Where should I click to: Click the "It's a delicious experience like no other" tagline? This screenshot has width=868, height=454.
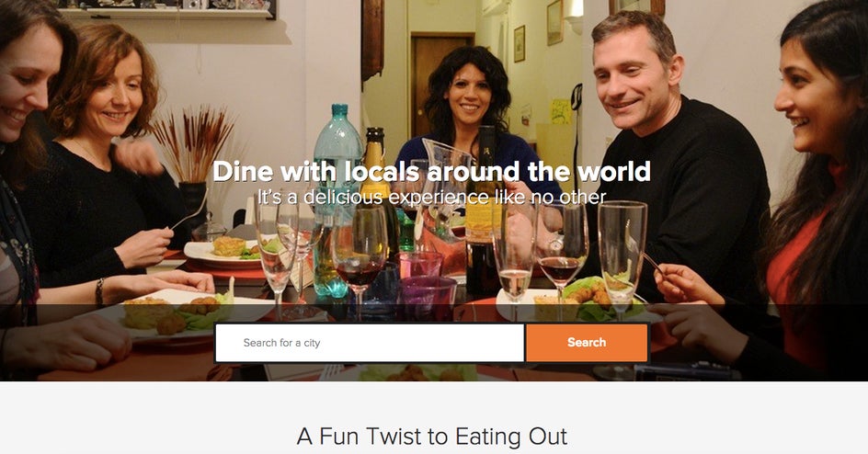[431, 197]
